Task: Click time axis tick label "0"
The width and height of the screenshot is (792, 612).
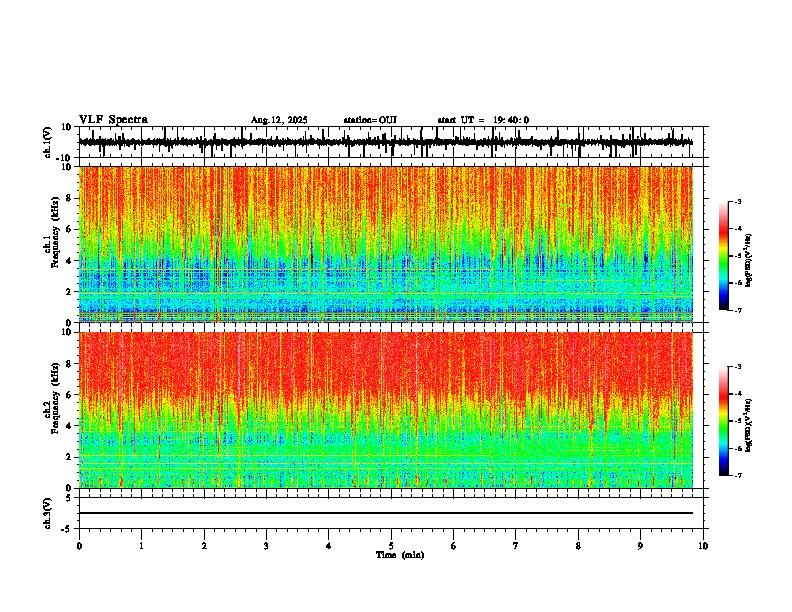Action: tap(79, 546)
